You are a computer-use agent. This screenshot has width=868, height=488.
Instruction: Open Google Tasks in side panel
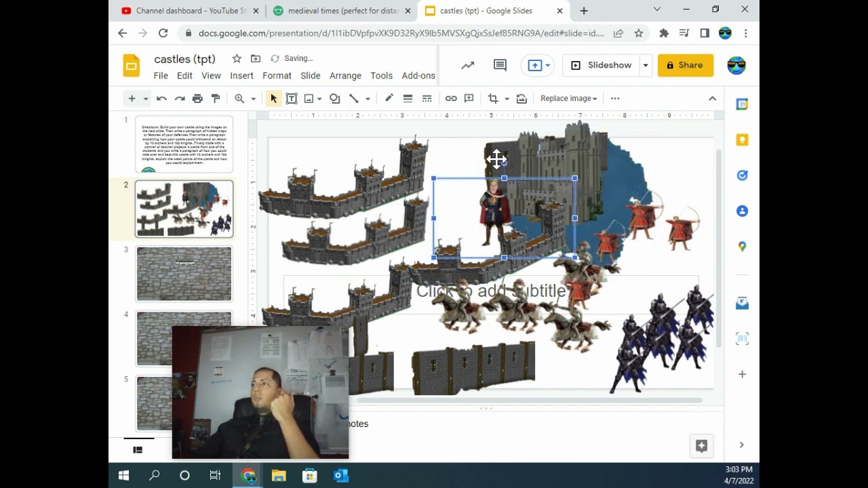click(742, 176)
